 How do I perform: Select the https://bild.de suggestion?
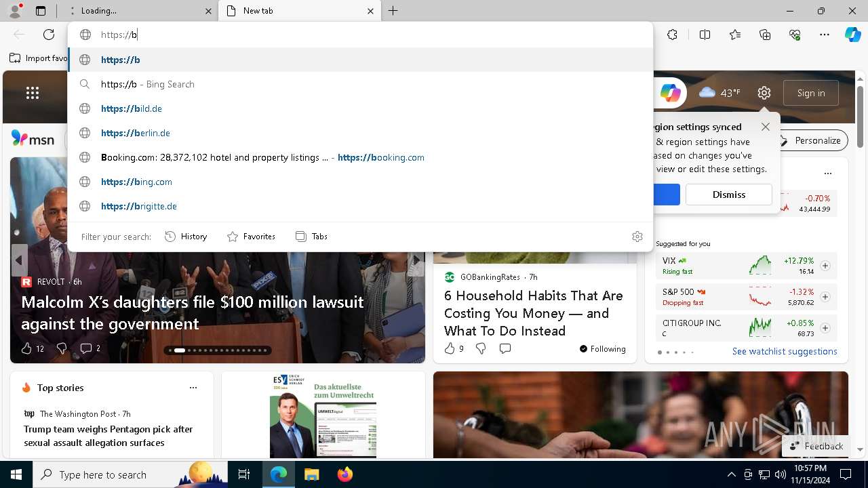point(361,108)
